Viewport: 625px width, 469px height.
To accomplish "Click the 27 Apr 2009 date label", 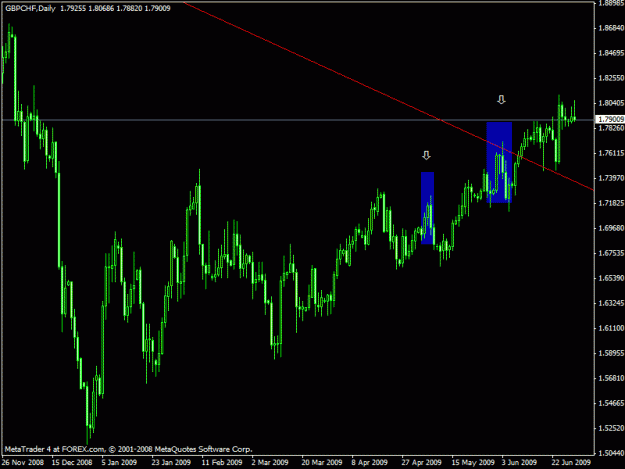I will [422, 462].
